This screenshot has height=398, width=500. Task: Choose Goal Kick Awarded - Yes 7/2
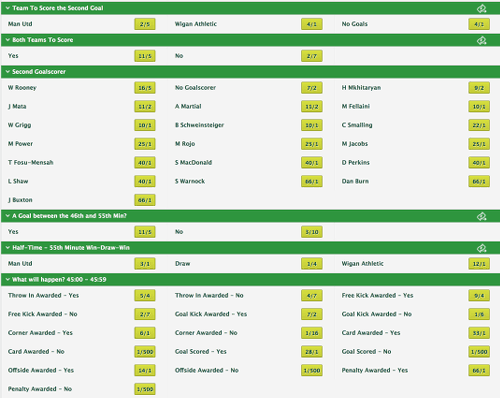pos(312,314)
